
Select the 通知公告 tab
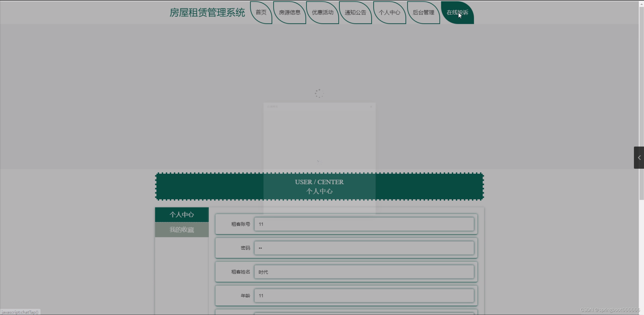355,13
